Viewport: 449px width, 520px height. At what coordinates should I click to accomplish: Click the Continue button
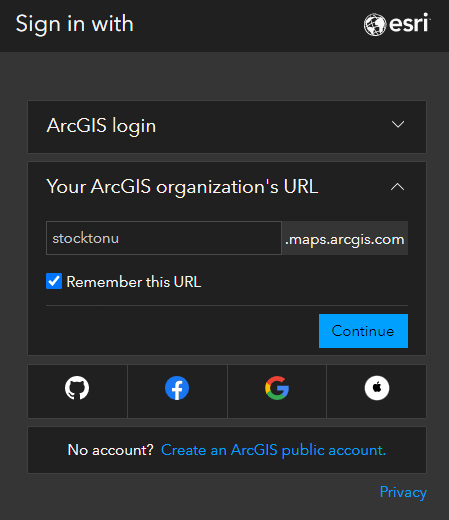(x=363, y=331)
